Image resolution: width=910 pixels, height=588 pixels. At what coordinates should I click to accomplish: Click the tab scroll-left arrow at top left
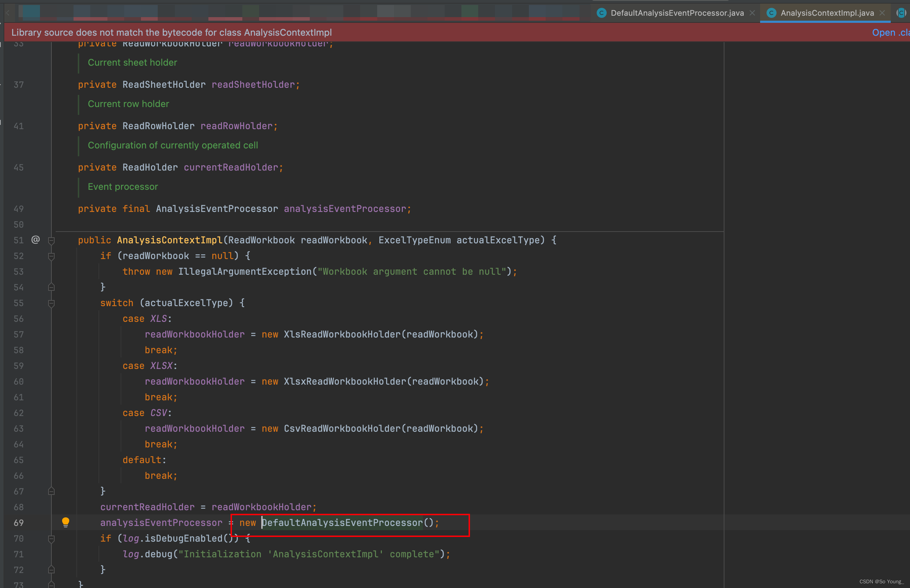coord(7,13)
